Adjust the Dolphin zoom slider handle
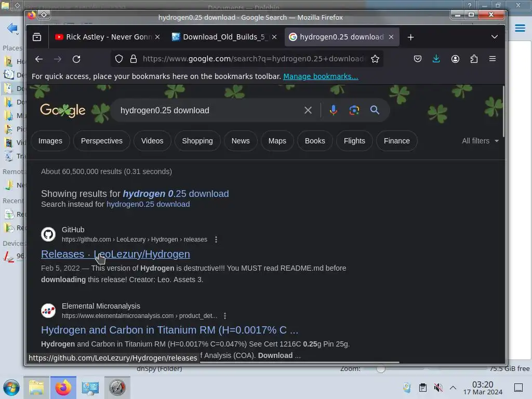This screenshot has height=399, width=532. tap(381, 369)
